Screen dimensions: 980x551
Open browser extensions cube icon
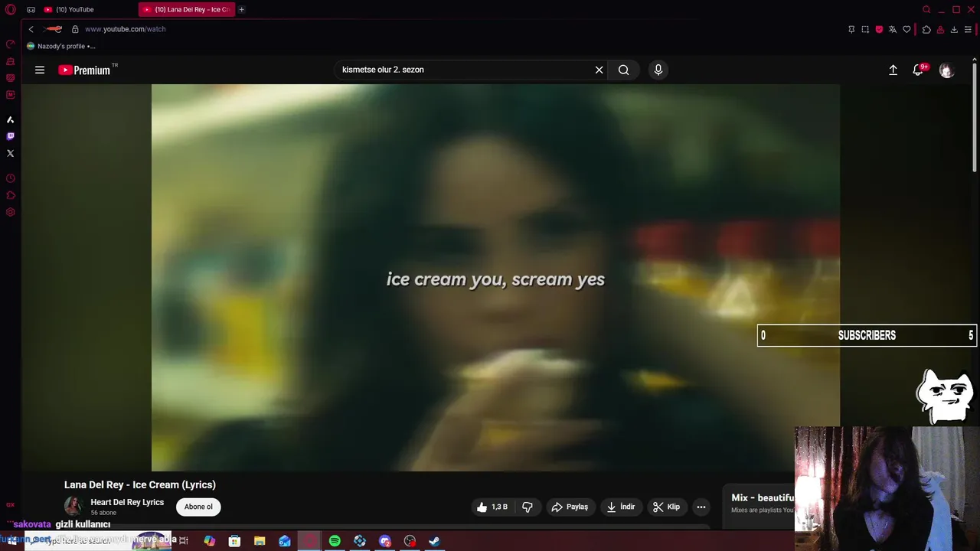pyautogui.click(x=926, y=29)
